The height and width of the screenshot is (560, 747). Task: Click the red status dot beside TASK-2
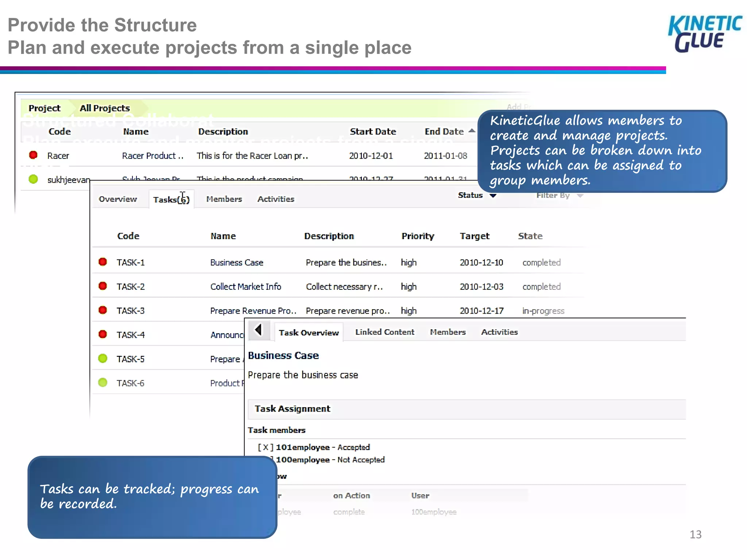103,286
